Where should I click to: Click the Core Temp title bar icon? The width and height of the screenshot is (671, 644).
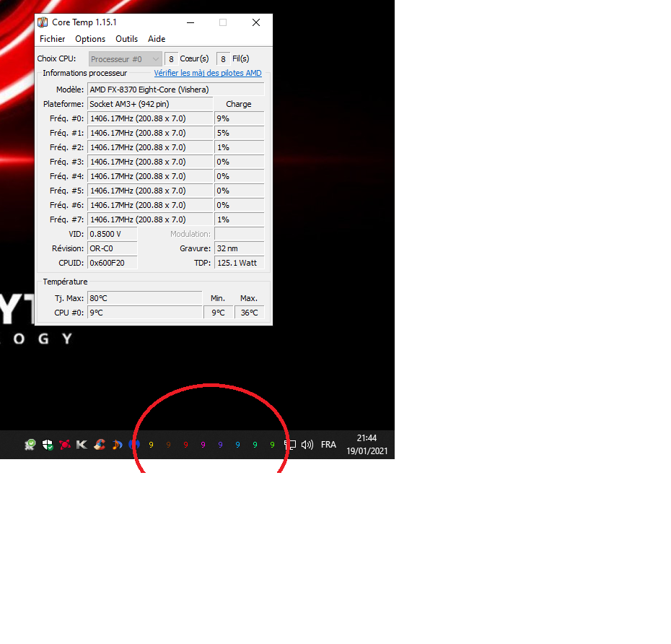(x=43, y=22)
